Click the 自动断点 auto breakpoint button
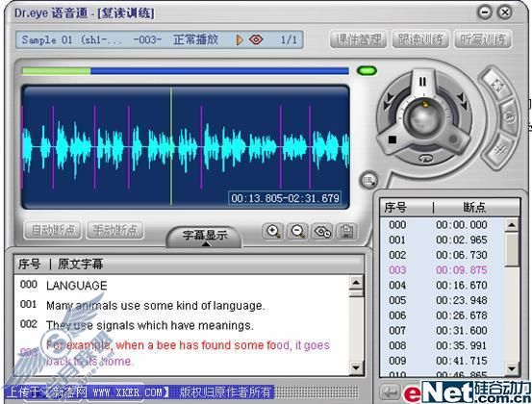Viewport: 532px width, 404px height. pyautogui.click(x=53, y=231)
